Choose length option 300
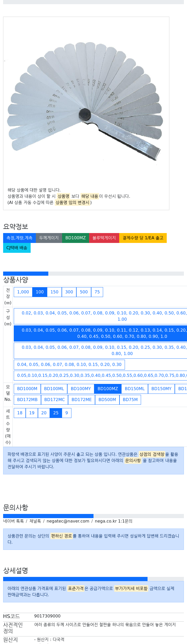The height and width of the screenshot is (644, 187). click(69, 292)
